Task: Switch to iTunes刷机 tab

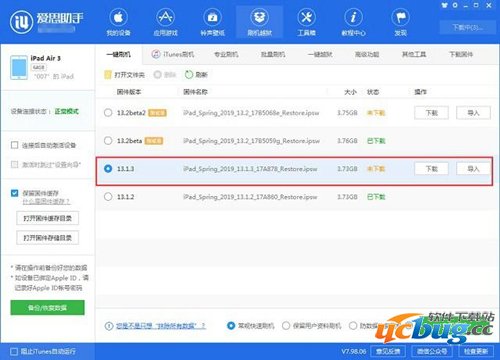Action: tap(173, 54)
